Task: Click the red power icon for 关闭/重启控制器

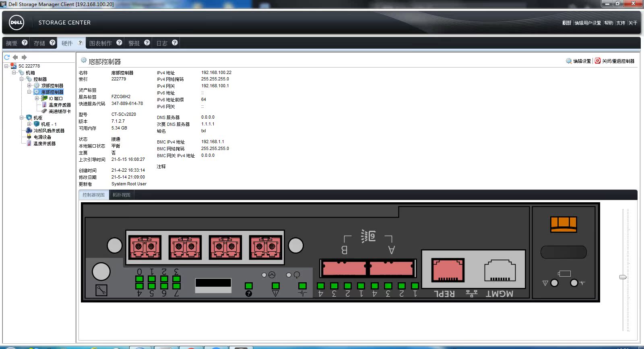Action: point(598,61)
